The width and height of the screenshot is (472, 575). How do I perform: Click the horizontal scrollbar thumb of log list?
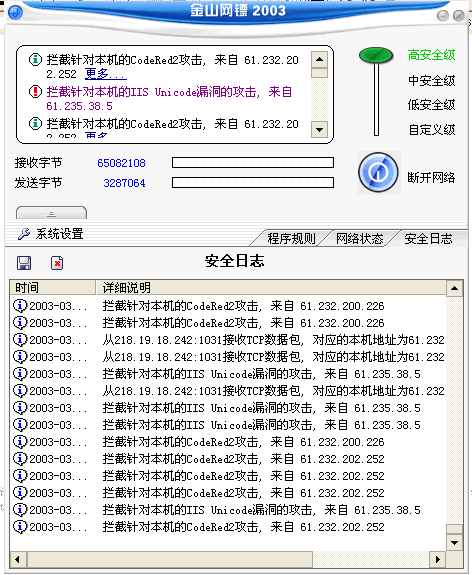(x=169, y=560)
